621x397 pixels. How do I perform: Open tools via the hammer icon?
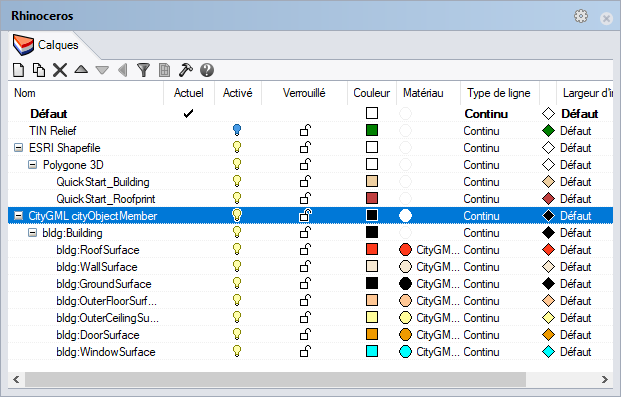185,70
